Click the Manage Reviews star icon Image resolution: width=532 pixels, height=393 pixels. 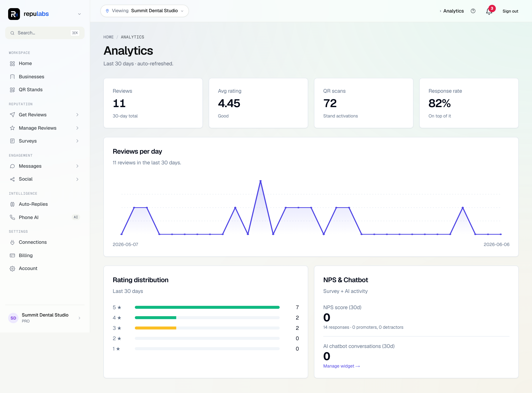12,128
